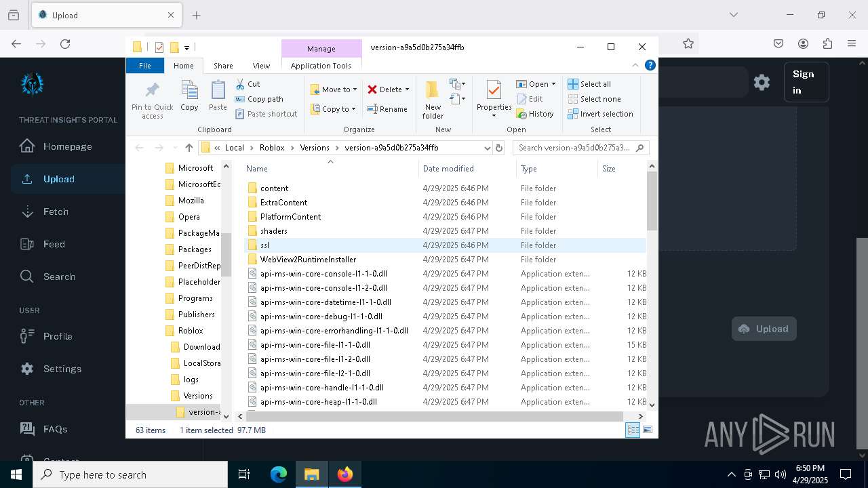Click the Cut scissors command
This screenshot has height=488, width=868.
coord(248,84)
